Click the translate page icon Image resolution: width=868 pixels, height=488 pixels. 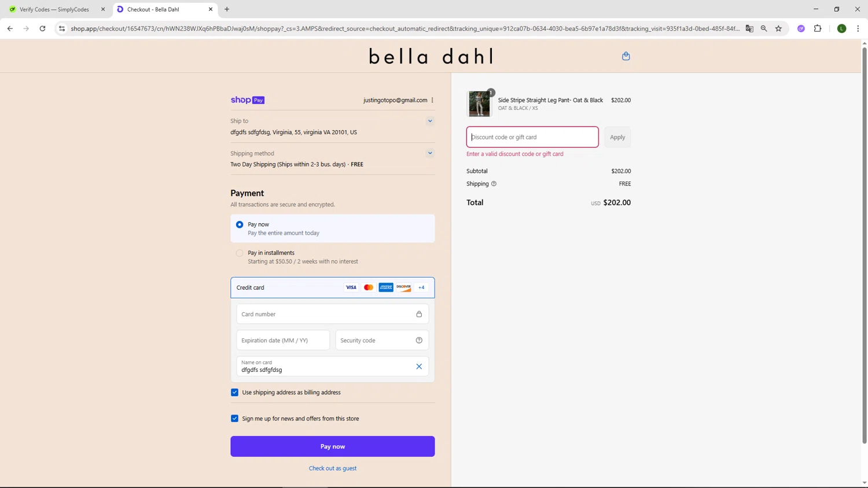pyautogui.click(x=749, y=28)
